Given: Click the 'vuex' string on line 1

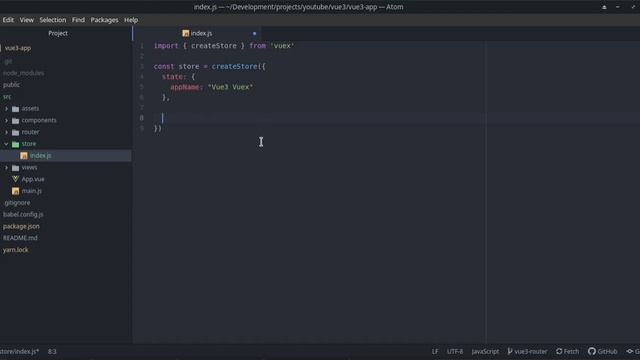Looking at the screenshot, I should click(x=282, y=46).
